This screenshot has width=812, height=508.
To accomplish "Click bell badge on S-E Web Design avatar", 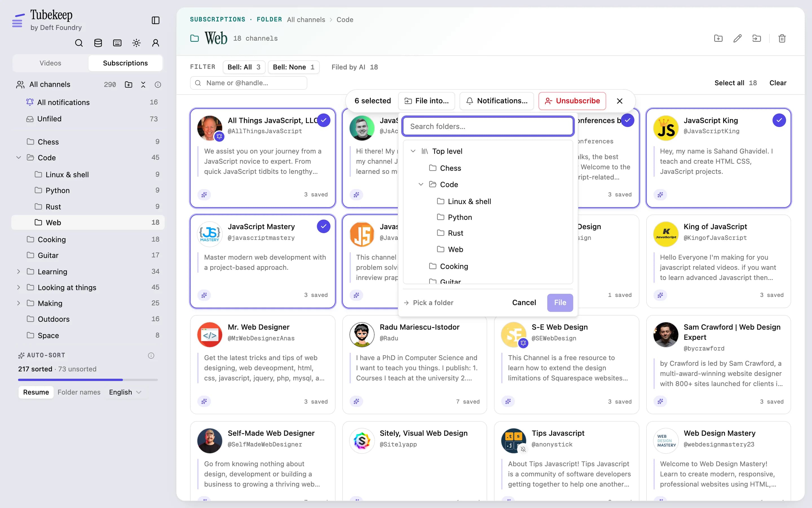I will (523, 343).
